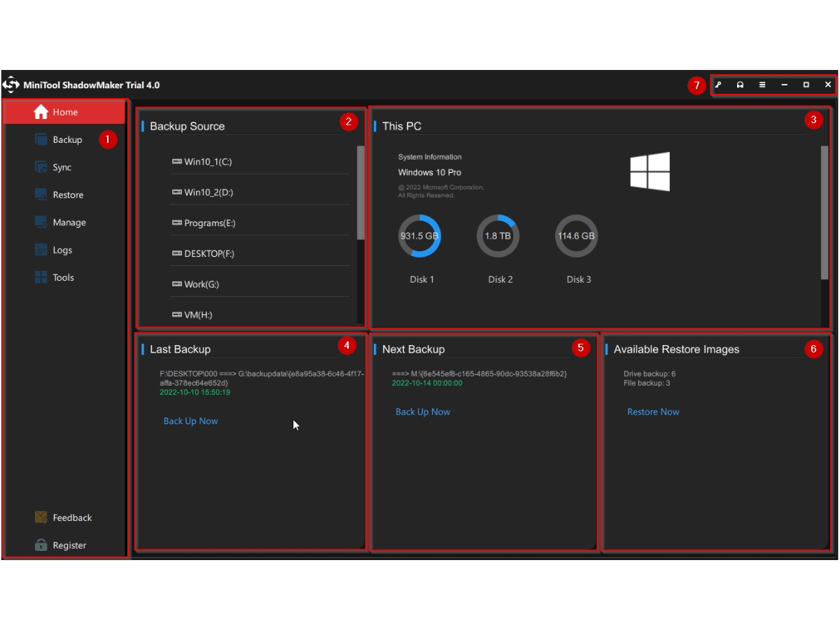840x630 pixels.
Task: Click the "System Information" label
Action: pyautogui.click(x=430, y=157)
